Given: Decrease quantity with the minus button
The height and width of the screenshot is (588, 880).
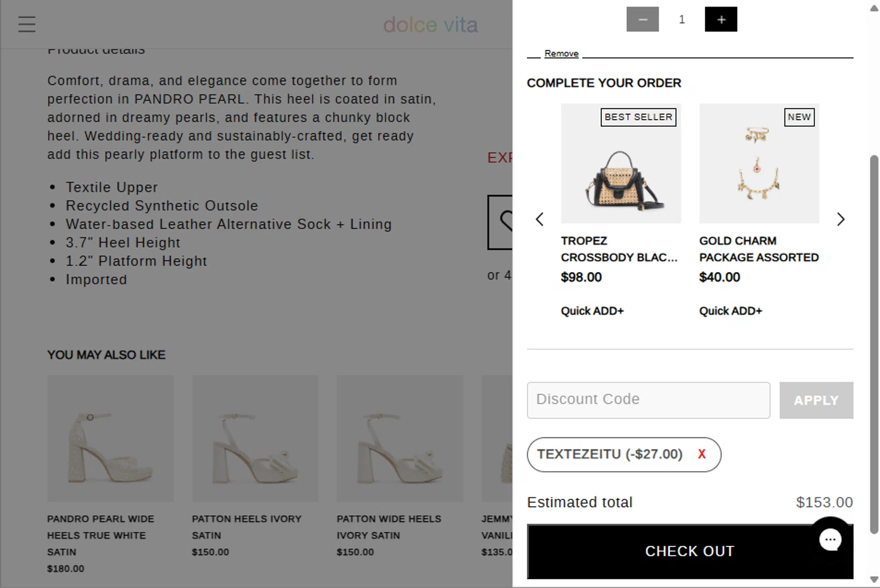Looking at the screenshot, I should (x=642, y=19).
